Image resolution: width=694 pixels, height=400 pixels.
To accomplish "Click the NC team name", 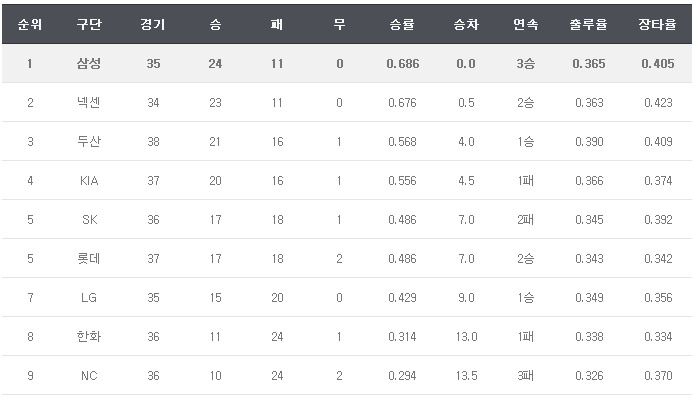I will [88, 375].
